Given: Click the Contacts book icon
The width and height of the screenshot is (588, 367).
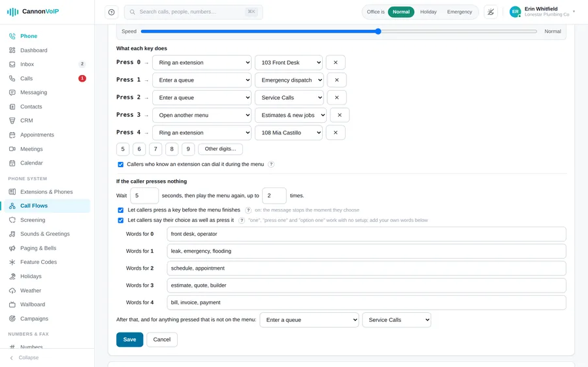Looking at the screenshot, I should (12, 106).
